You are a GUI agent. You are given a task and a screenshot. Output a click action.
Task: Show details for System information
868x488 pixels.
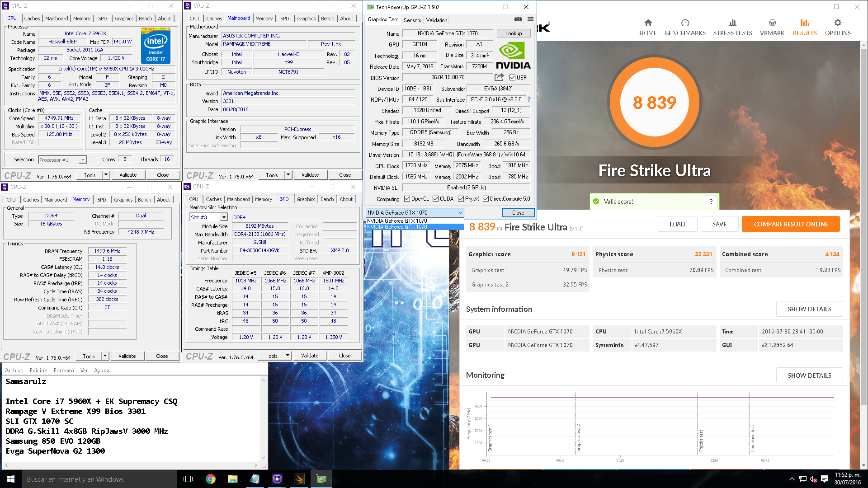[809, 309]
